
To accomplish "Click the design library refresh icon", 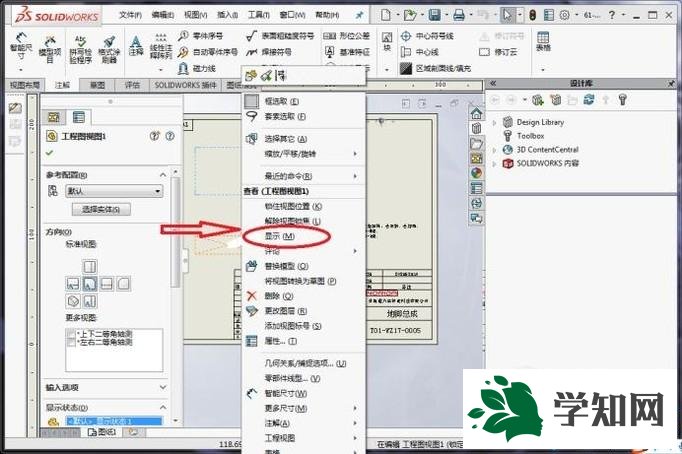I will pos(588,100).
